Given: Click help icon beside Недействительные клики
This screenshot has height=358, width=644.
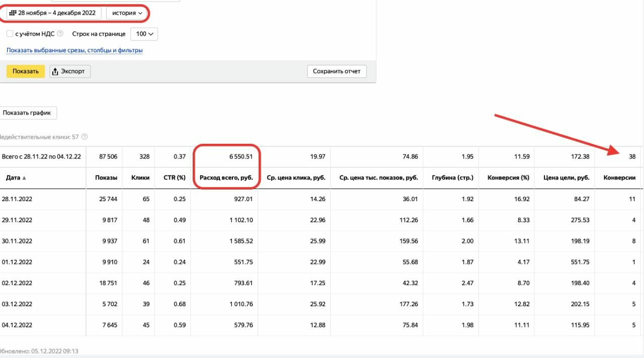Looking at the screenshot, I should (x=85, y=137).
